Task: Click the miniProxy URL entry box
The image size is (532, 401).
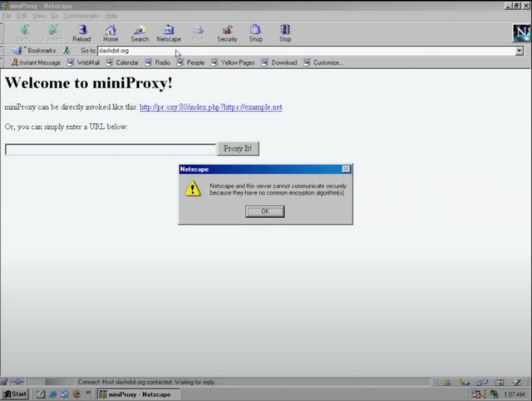Action: pyautogui.click(x=111, y=149)
